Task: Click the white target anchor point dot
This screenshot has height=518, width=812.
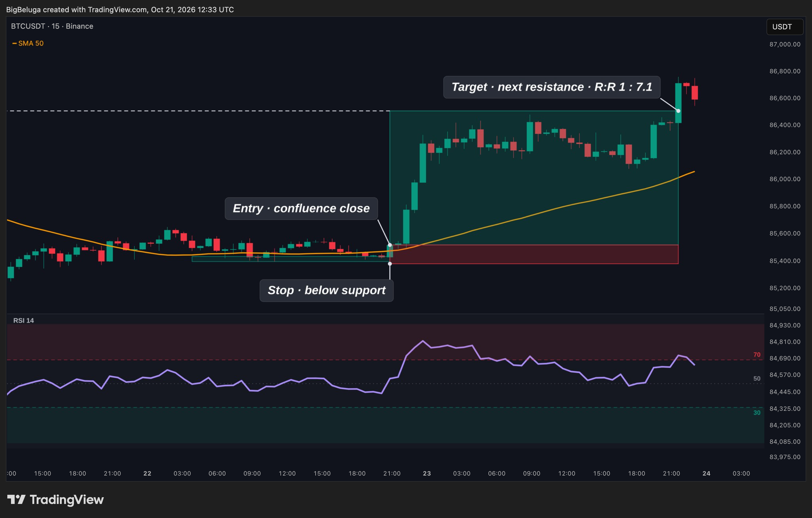Action: pyautogui.click(x=678, y=111)
